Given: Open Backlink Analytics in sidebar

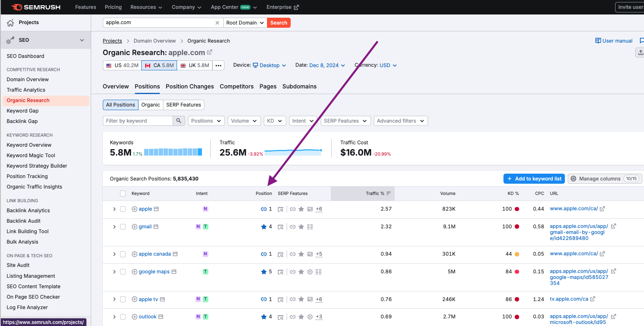Looking at the screenshot, I should tap(28, 211).
